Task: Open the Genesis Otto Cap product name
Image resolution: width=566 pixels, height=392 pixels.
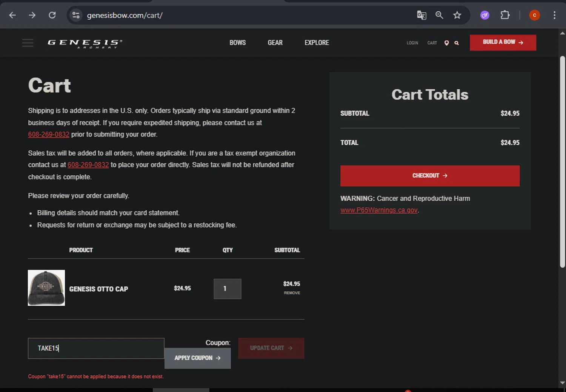Action: pos(98,289)
